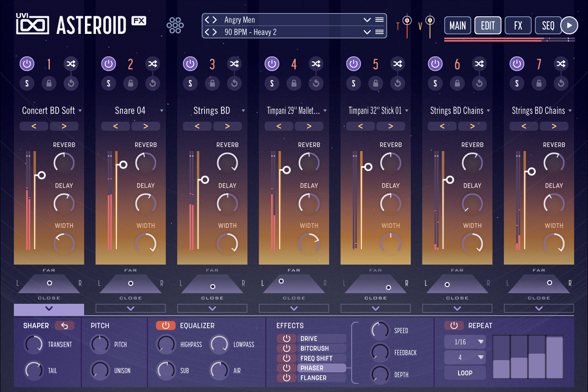Go to next 90 BPM pattern arrow
The image size is (588, 392).
214,32
